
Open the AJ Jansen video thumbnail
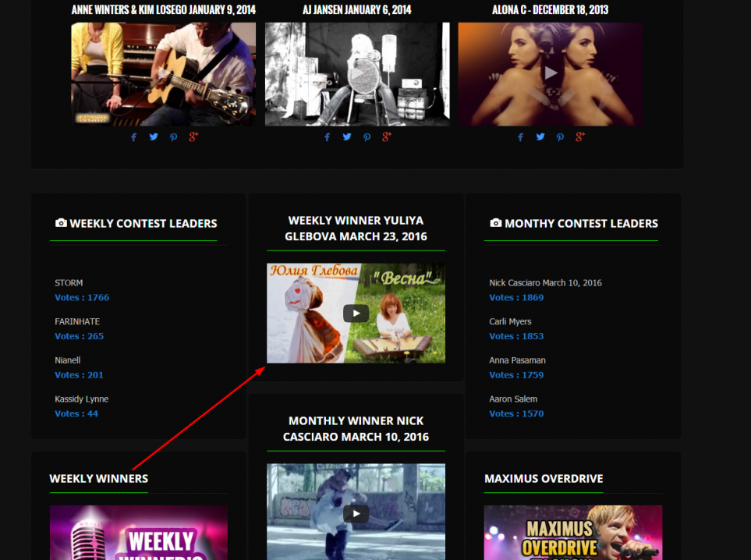pyautogui.click(x=357, y=74)
